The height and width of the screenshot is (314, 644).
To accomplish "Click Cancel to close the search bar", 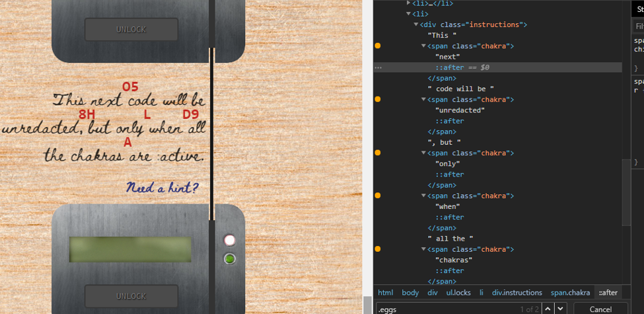I will click(600, 309).
